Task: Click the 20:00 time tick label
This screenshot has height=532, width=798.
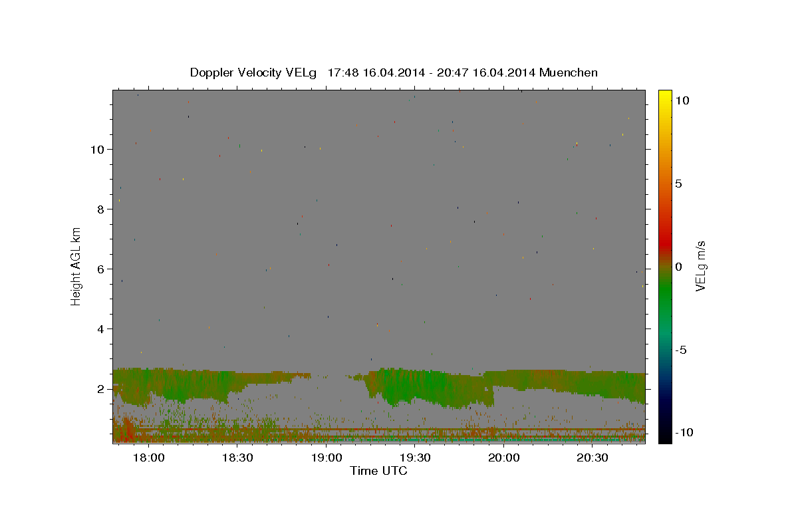Action: coord(503,458)
